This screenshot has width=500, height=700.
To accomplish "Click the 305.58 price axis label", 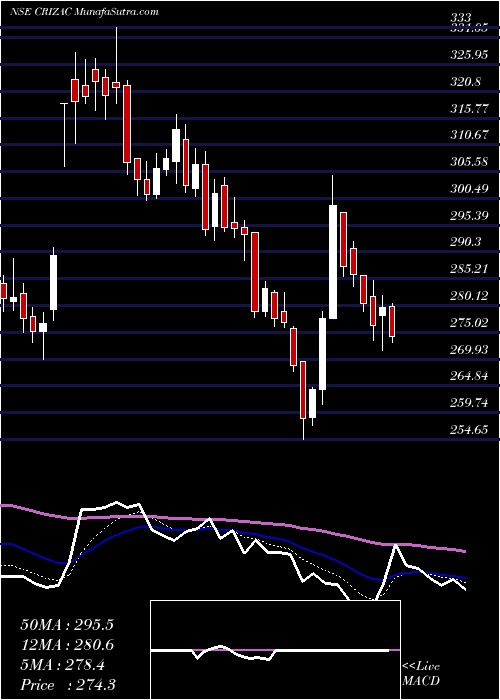I will tap(469, 162).
